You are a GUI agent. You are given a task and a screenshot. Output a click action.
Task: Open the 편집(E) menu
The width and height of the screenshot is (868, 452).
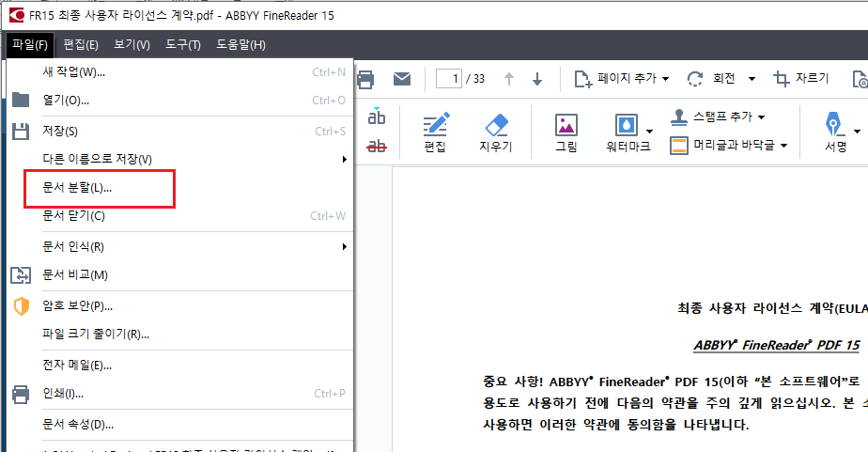click(x=81, y=45)
